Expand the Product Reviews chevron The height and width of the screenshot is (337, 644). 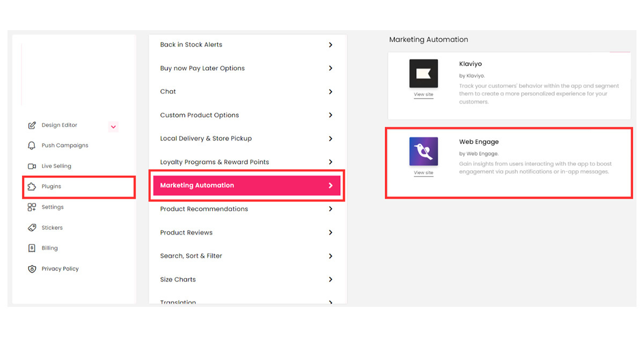(x=331, y=232)
